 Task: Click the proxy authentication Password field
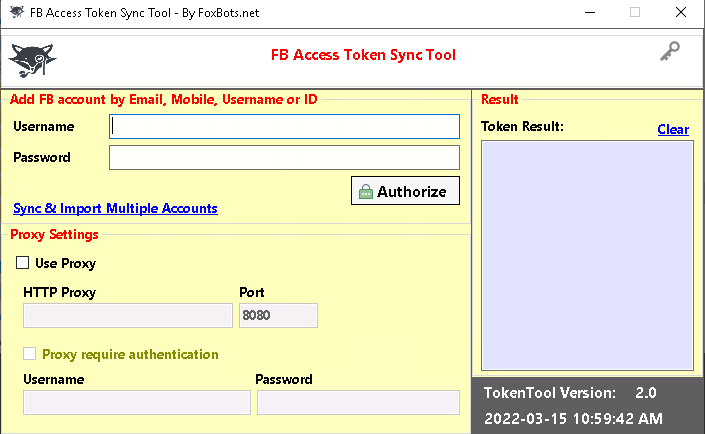[358, 402]
